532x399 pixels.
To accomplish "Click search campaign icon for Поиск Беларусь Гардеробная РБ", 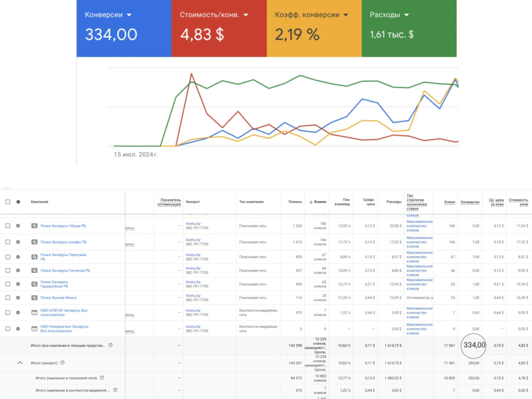I will coord(34,284).
